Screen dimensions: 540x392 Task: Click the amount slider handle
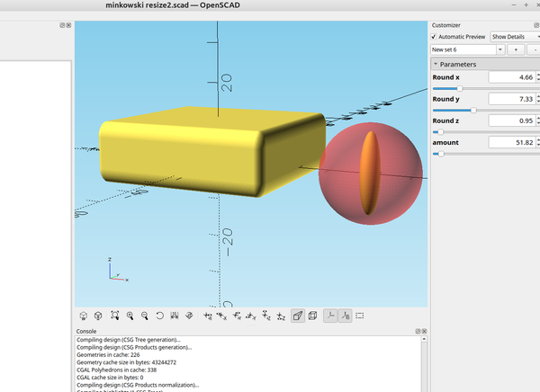441,154
